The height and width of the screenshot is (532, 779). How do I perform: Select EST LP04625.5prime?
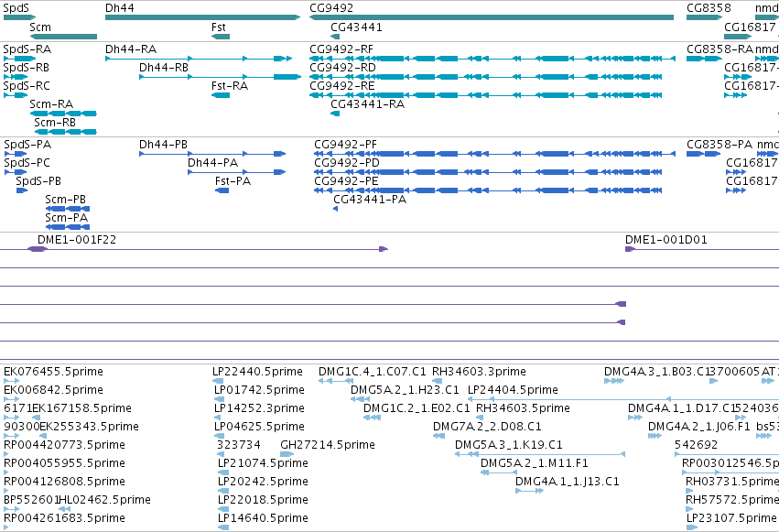pyautogui.click(x=259, y=427)
